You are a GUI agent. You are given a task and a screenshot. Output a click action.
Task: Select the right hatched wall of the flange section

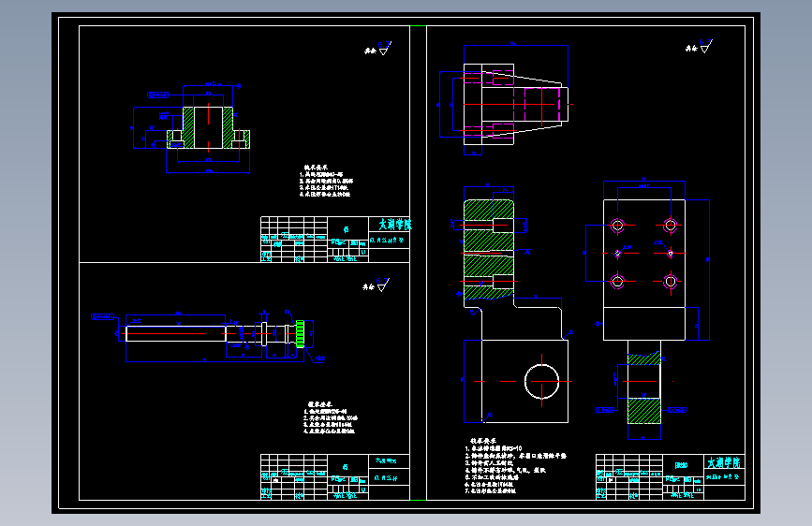(x=228, y=127)
